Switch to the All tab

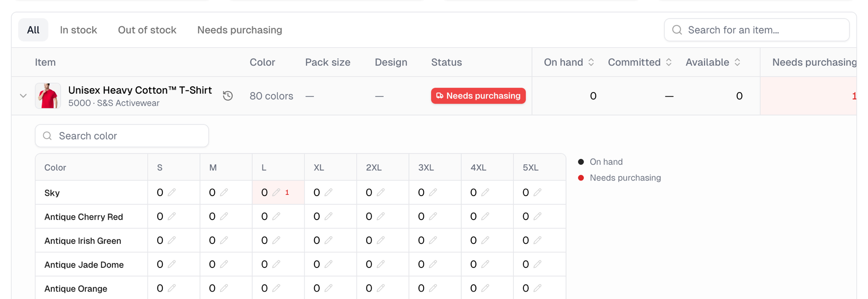(33, 30)
